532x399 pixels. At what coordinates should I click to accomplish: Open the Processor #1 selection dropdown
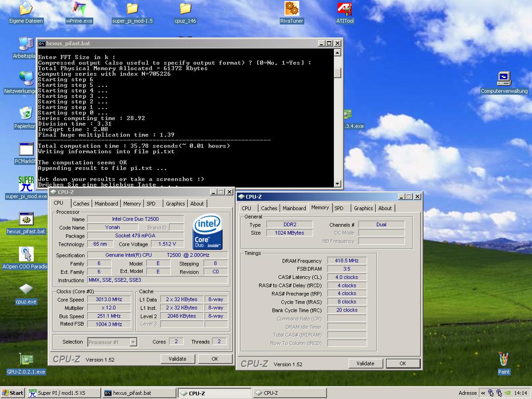(x=133, y=342)
